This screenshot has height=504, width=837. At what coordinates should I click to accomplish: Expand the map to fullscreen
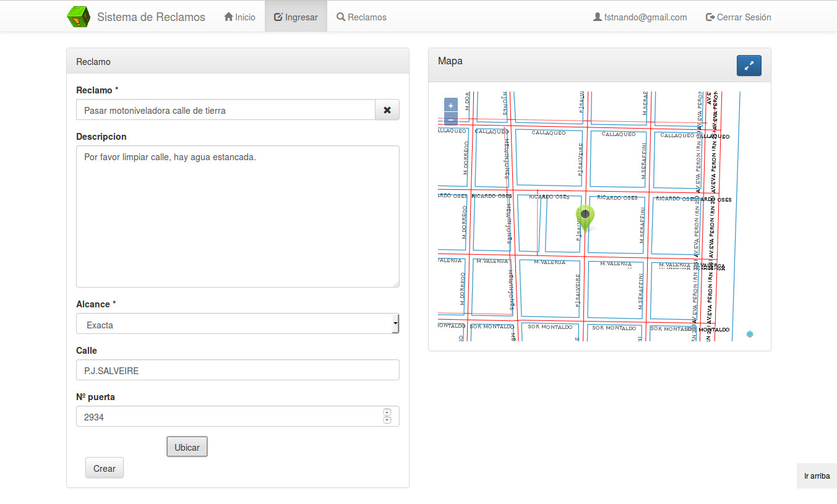[749, 66]
